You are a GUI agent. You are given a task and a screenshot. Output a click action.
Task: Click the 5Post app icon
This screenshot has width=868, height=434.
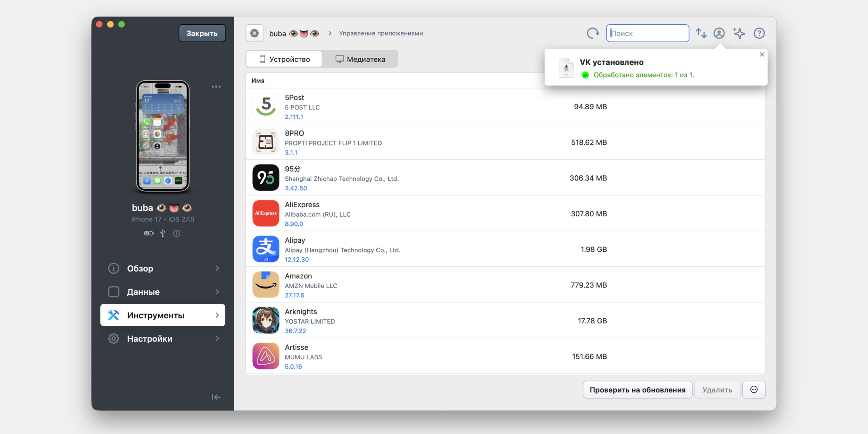(266, 106)
